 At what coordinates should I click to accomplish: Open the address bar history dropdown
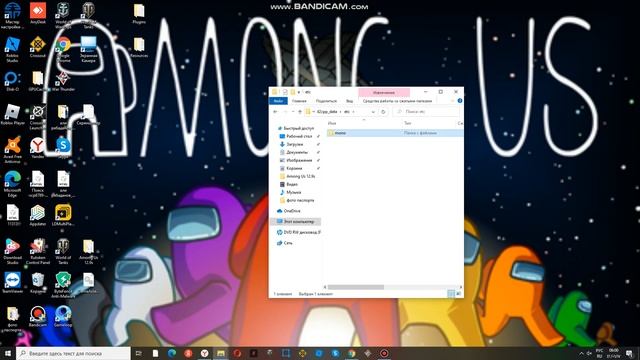pyautogui.click(x=373, y=111)
